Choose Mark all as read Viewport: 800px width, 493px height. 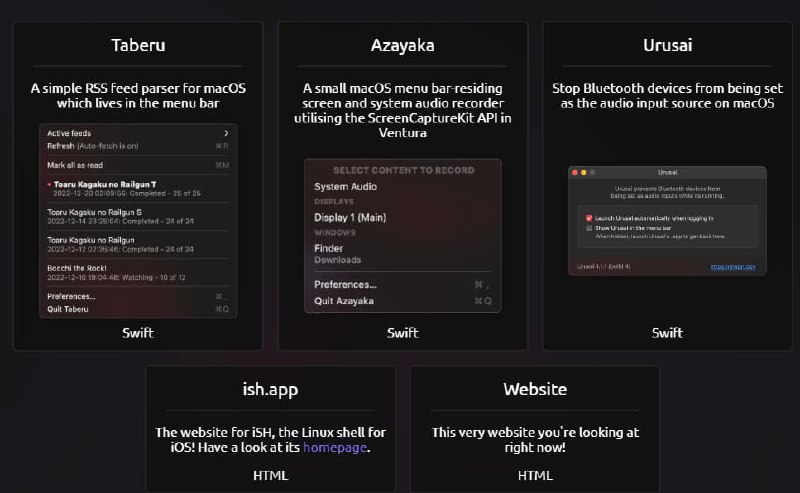[73, 165]
